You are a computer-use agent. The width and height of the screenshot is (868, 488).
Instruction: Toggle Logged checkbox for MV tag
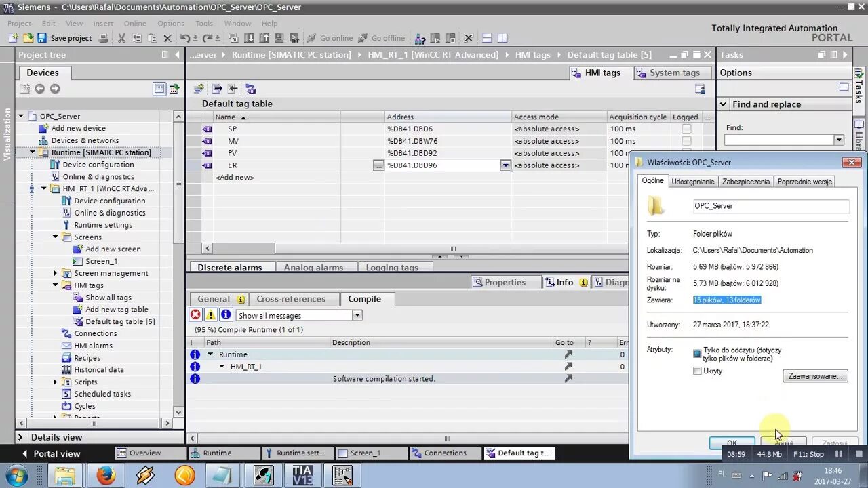pyautogui.click(x=686, y=141)
